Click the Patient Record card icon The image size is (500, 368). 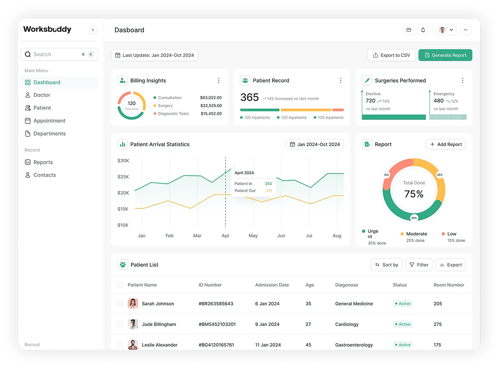click(x=245, y=80)
